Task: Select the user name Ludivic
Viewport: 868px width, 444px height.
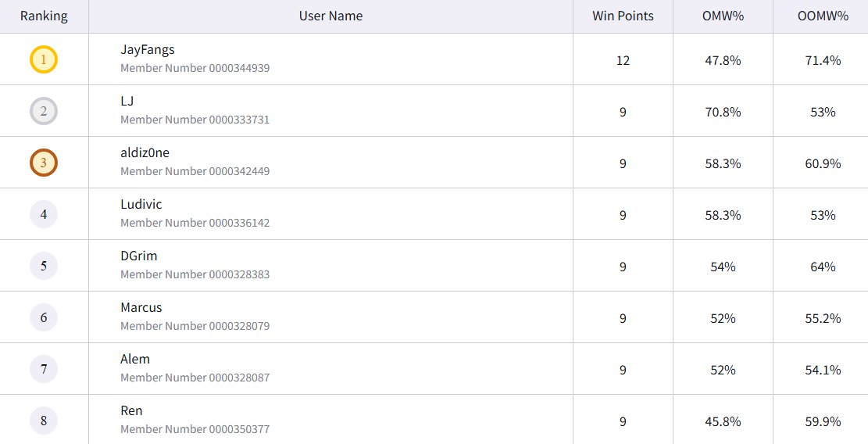Action: [141, 204]
